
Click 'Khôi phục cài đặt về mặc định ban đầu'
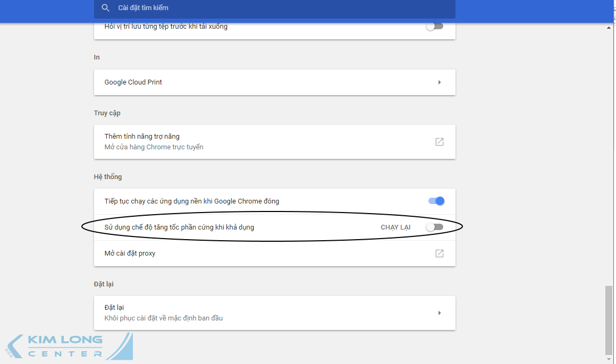click(x=164, y=318)
